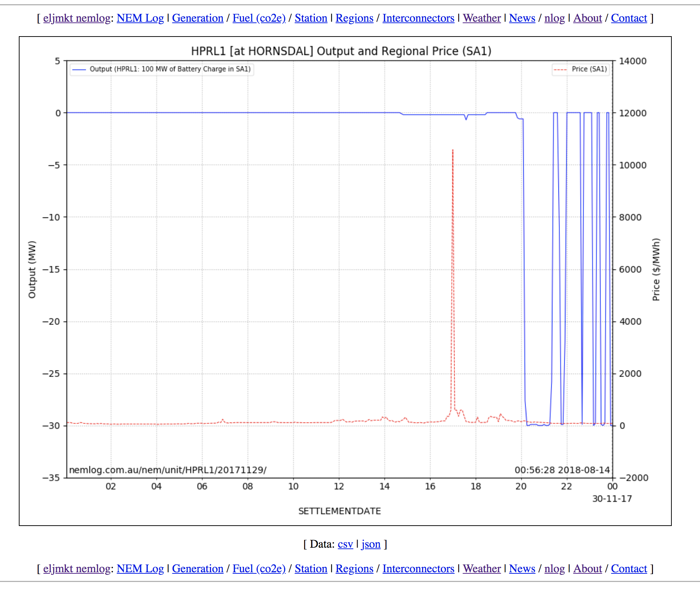
Task: Open bottom Fuel (co2e) link
Action: pos(259,569)
